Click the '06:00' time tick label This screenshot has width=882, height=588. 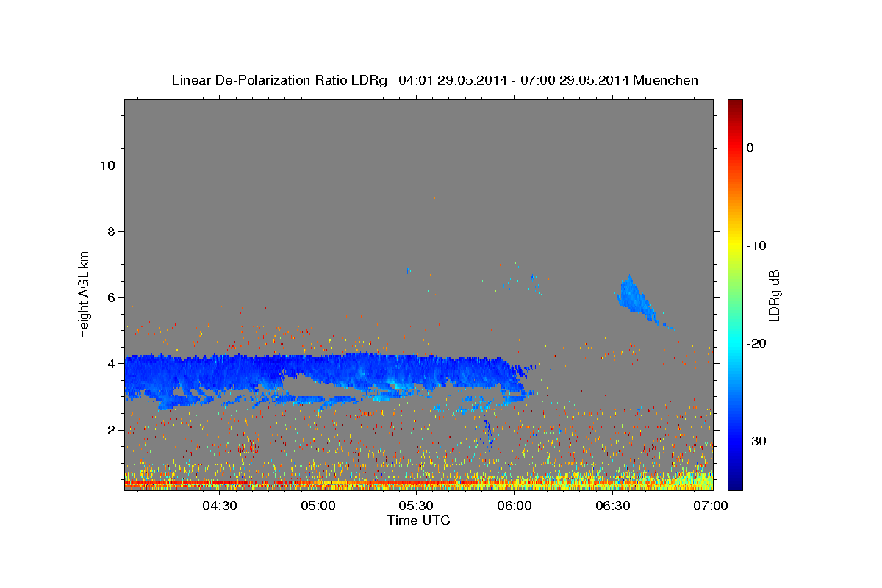514,506
